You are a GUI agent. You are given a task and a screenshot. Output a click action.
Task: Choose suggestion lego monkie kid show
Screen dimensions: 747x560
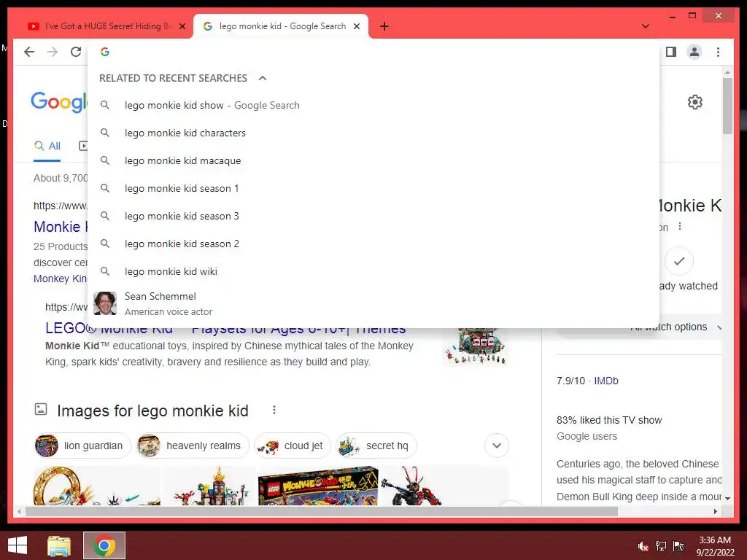373,105
